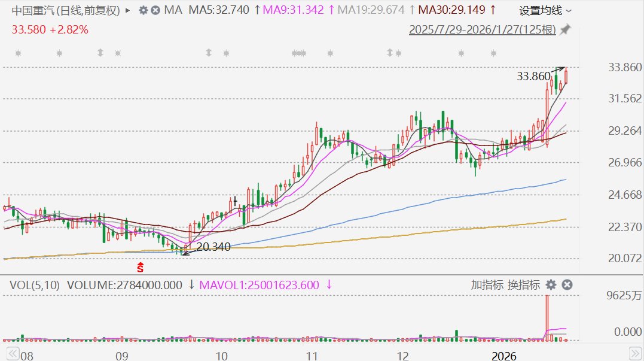Click the tallest red volume bar
Image resolution: width=644 pixels, height=361 pixels.
pyautogui.click(x=547, y=317)
